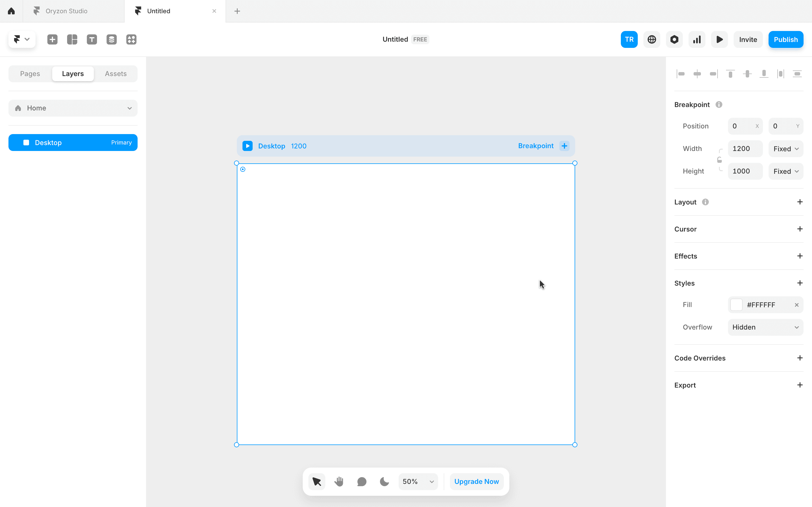Image resolution: width=812 pixels, height=507 pixels.
Task: Select the Desktop Primary layer
Action: [73, 142]
